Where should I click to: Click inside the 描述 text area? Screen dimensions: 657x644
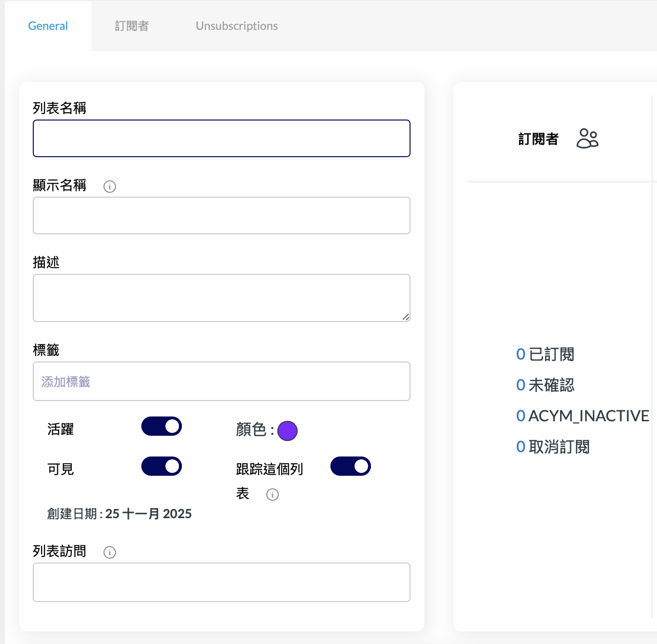click(x=221, y=297)
